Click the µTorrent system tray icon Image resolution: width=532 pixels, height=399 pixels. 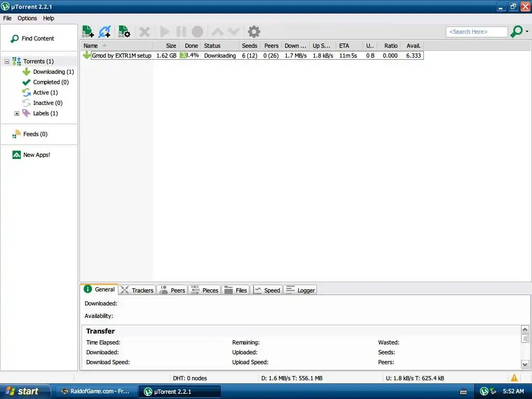484,392
